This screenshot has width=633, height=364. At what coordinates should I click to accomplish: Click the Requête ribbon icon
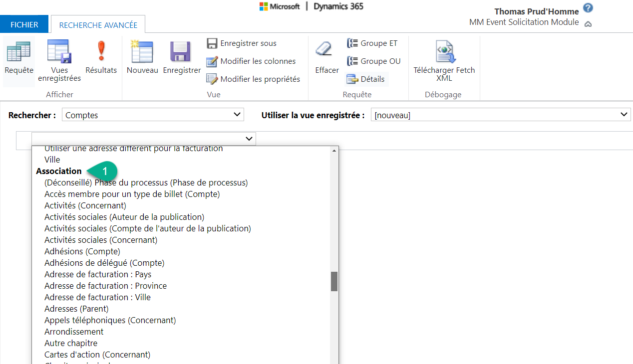pyautogui.click(x=18, y=52)
